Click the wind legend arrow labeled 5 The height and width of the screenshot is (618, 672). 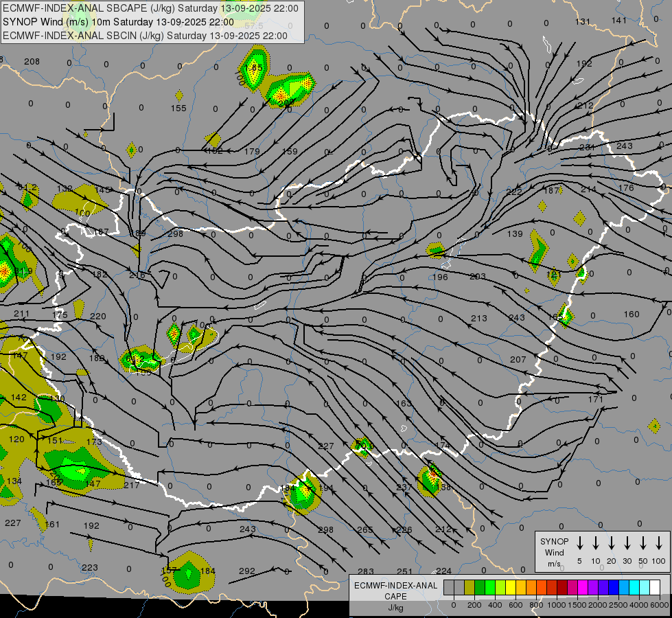click(579, 543)
